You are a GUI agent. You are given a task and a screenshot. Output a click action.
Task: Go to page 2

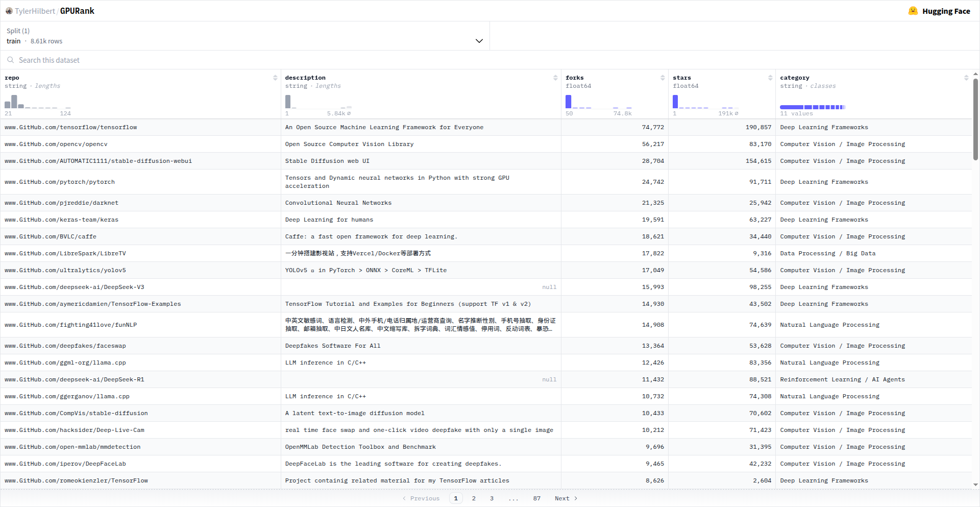474,498
